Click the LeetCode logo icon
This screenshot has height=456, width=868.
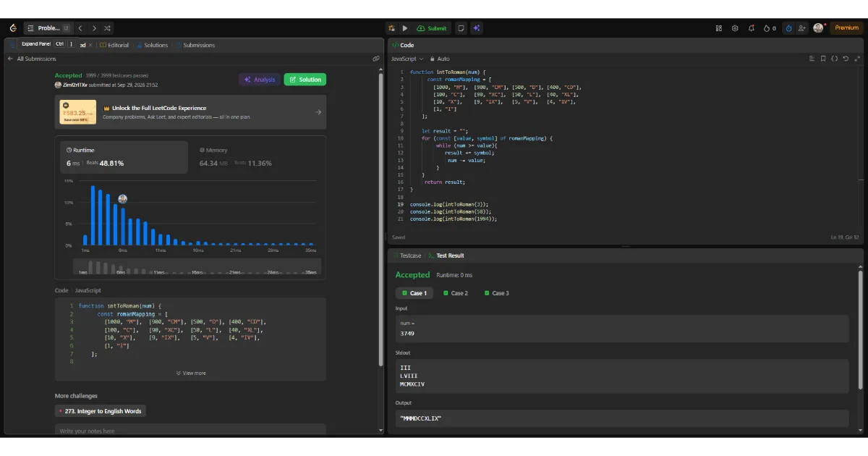[x=12, y=28]
